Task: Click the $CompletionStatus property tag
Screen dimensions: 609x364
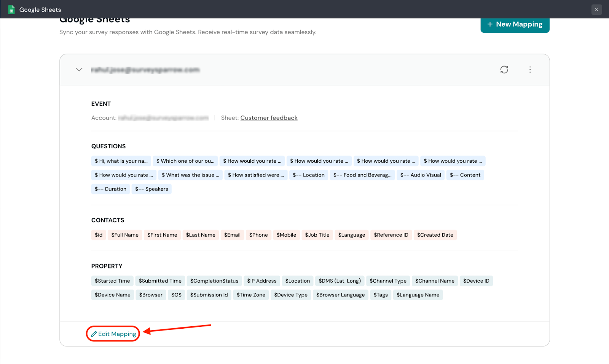Action: click(x=214, y=281)
